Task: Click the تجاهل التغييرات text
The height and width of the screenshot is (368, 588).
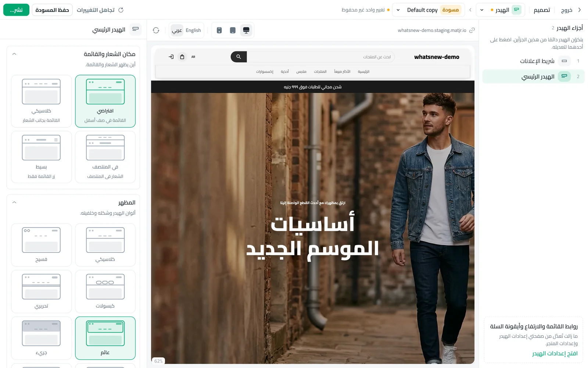Action: 96,10
